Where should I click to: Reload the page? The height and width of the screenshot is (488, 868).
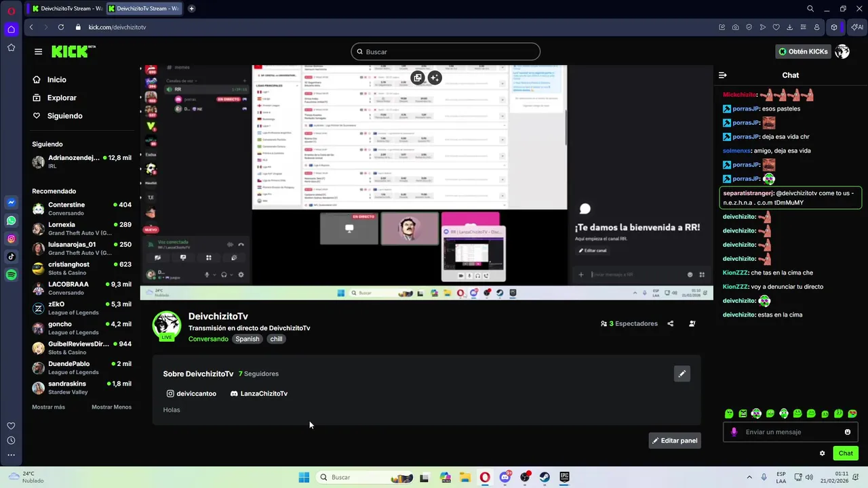pyautogui.click(x=60, y=27)
